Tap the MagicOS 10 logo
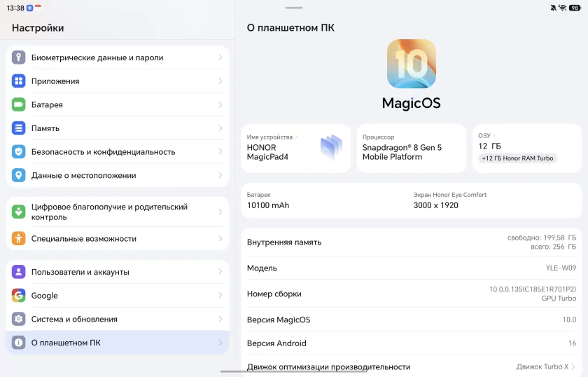Image resolution: width=588 pixels, height=377 pixels. (x=412, y=64)
